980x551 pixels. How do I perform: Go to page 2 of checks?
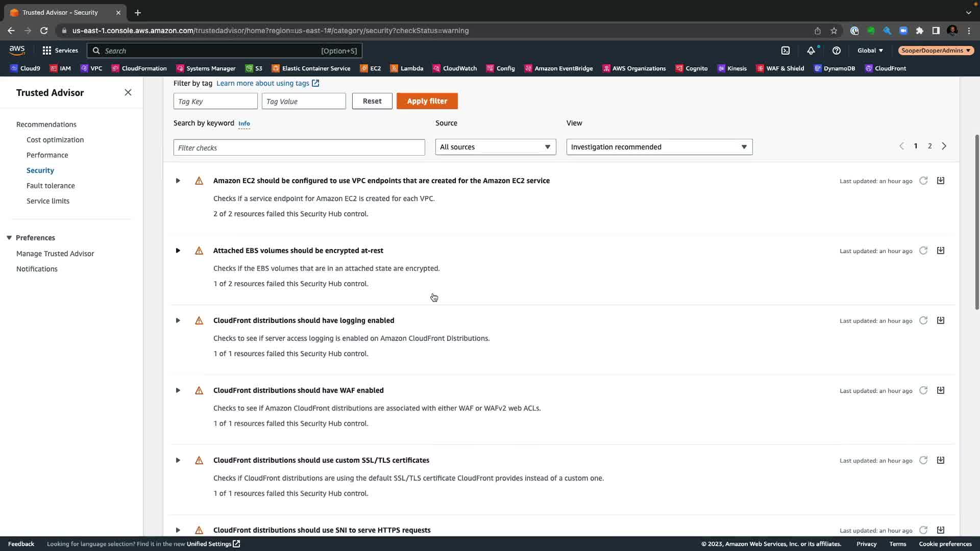pos(929,146)
